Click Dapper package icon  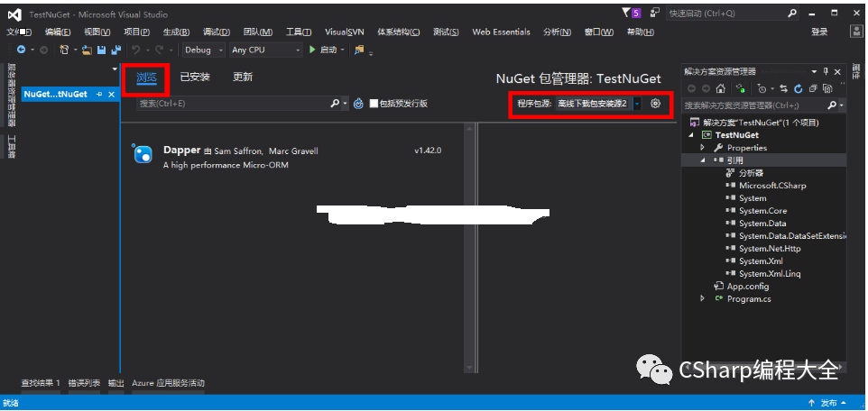click(143, 153)
